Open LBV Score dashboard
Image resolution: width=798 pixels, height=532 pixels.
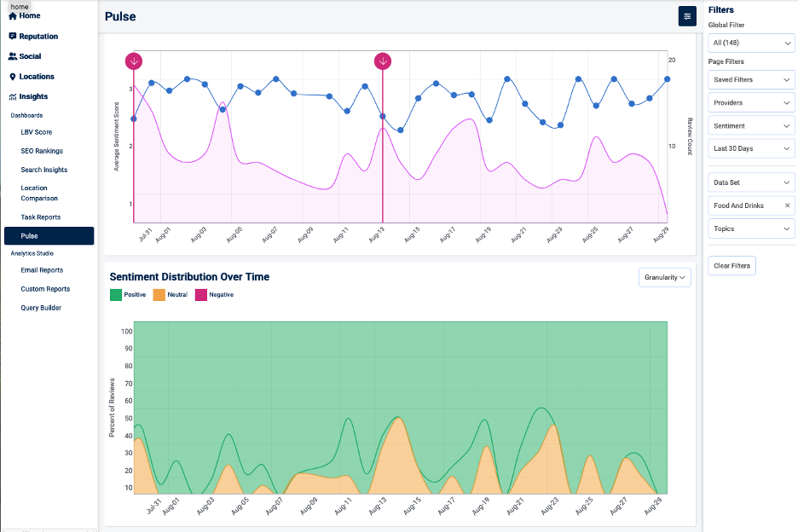click(x=37, y=132)
